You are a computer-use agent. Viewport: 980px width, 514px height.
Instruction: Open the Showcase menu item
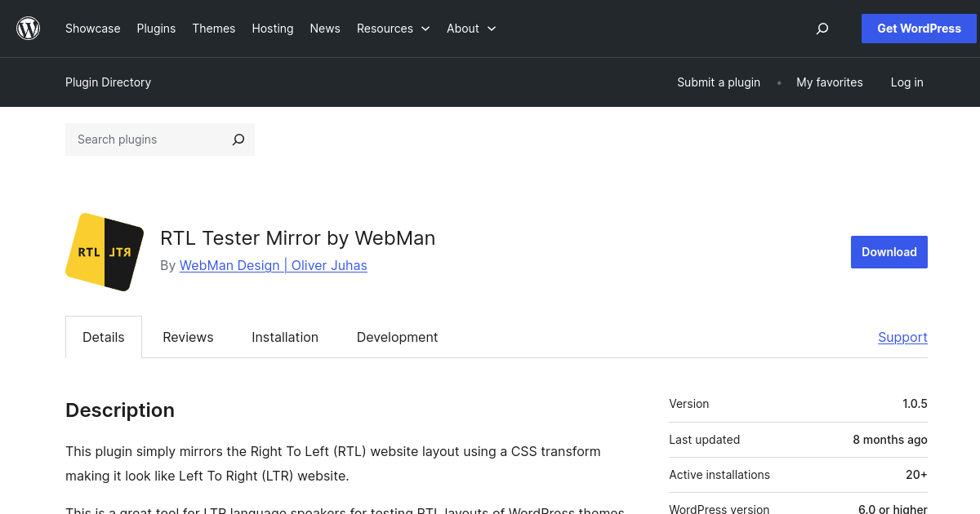tap(93, 29)
